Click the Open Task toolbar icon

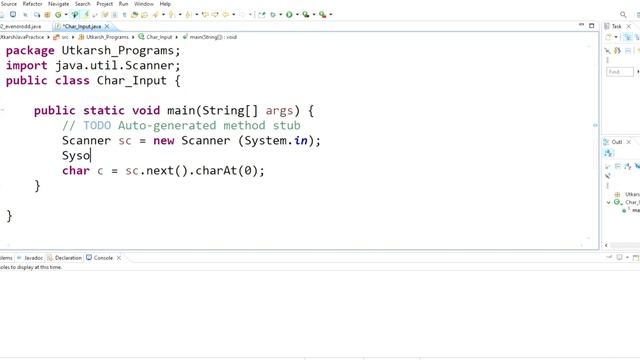(144, 15)
